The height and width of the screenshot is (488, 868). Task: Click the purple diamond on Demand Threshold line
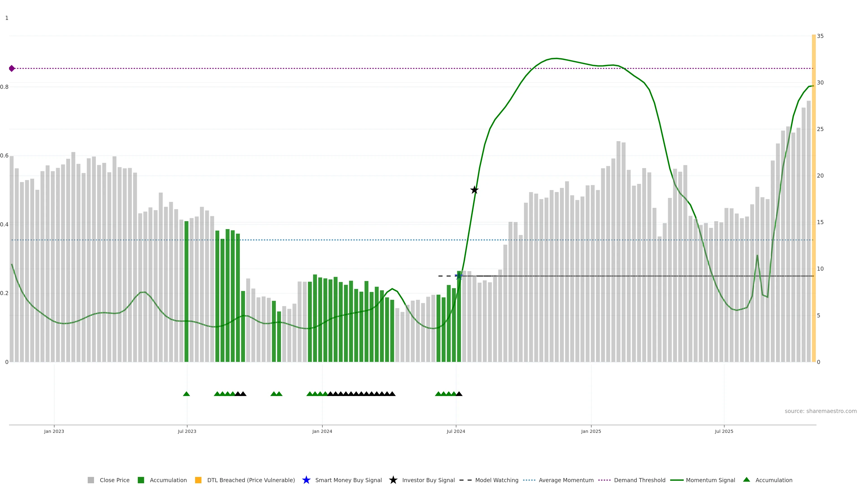(12, 68)
